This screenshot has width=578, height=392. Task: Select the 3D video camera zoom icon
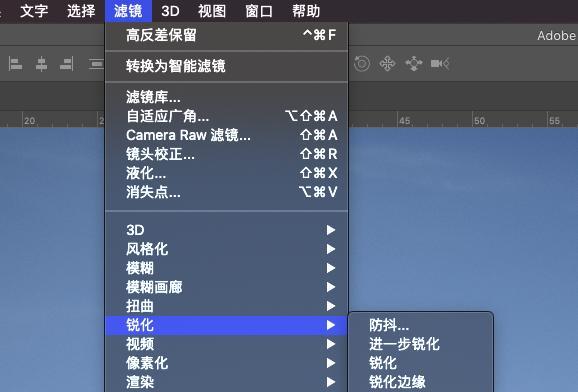[x=440, y=64]
